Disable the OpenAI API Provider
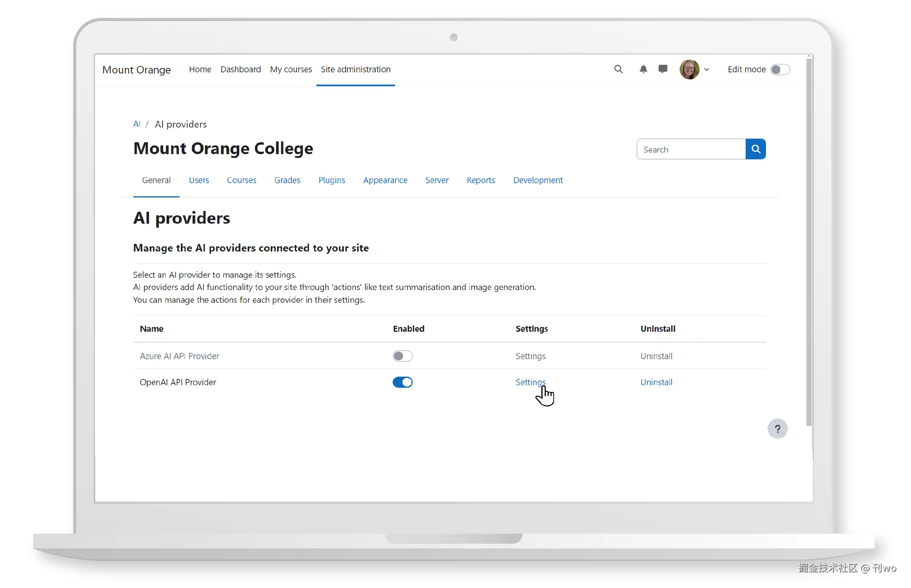Screen dimensions: 911x588 [403, 382]
